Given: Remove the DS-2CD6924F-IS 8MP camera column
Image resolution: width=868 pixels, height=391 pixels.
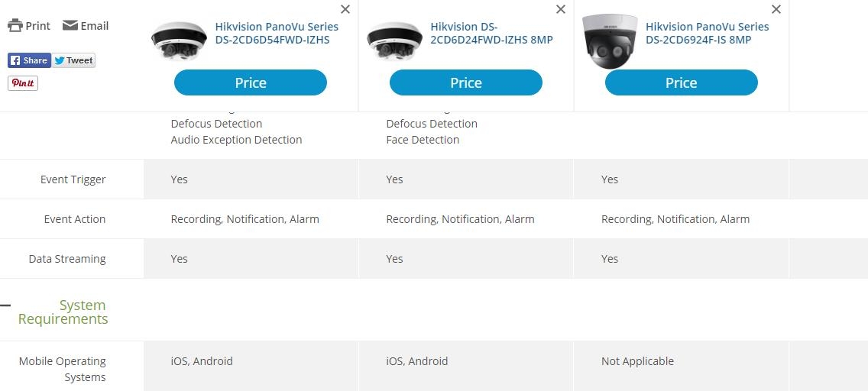Looking at the screenshot, I should pos(776,9).
